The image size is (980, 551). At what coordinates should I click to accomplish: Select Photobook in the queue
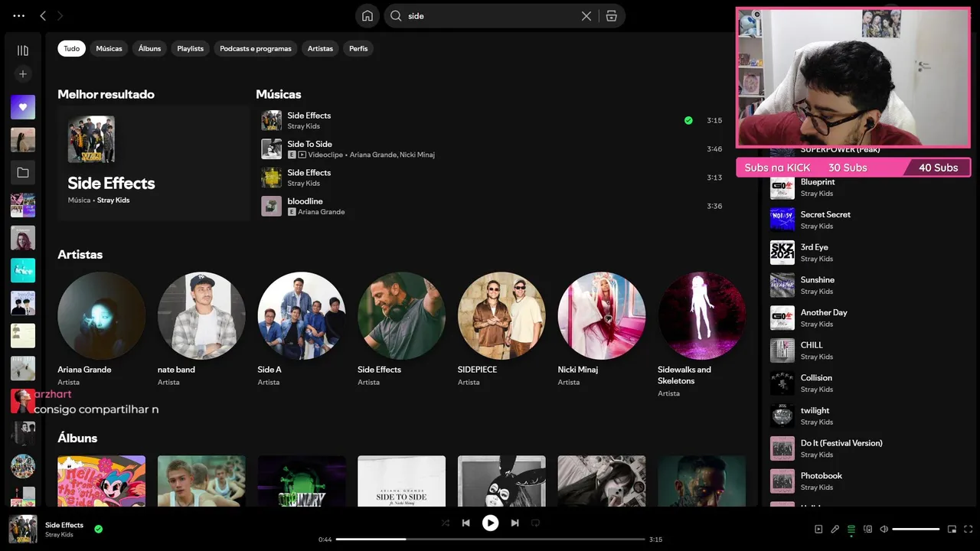pos(868,481)
